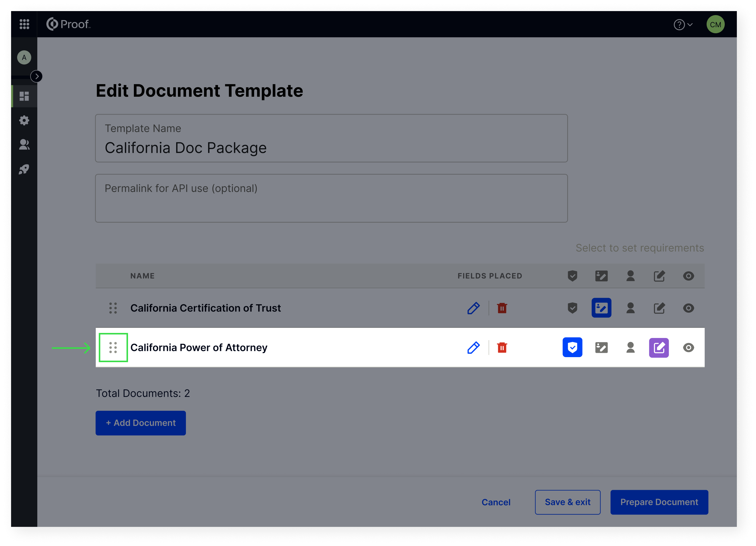Open settings gear in left sidebar
Screen dimensions: 756x546
point(24,120)
